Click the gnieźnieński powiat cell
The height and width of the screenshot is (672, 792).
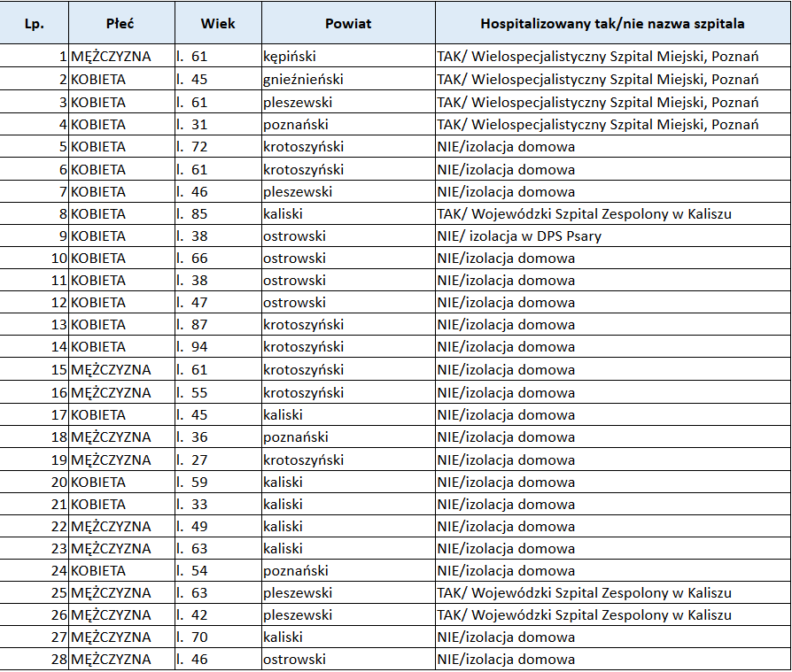[303, 80]
